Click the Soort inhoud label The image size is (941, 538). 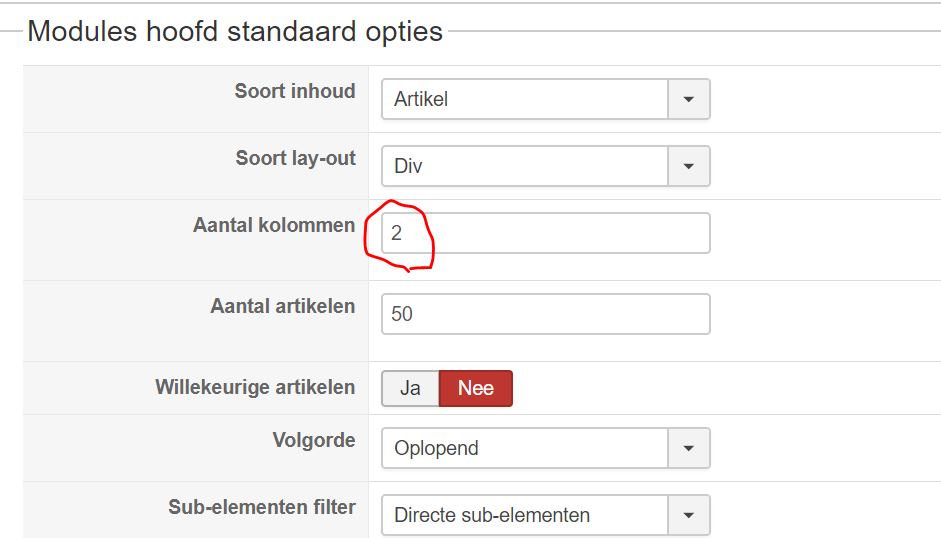point(295,91)
